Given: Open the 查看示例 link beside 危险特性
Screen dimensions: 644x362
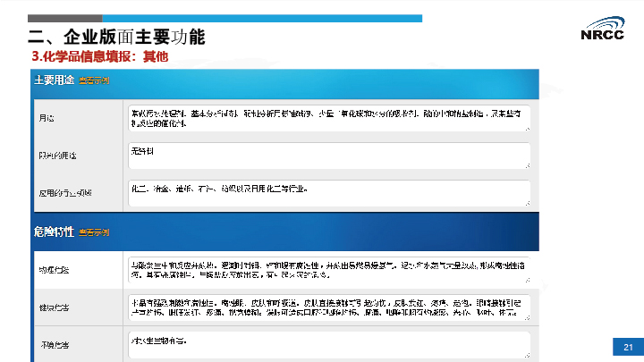Looking at the screenshot, I should (x=94, y=232).
